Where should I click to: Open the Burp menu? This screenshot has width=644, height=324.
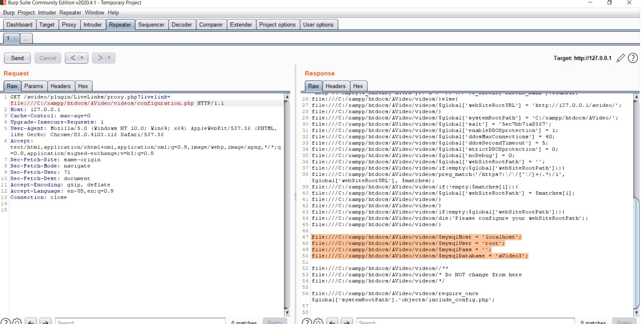pos(9,13)
